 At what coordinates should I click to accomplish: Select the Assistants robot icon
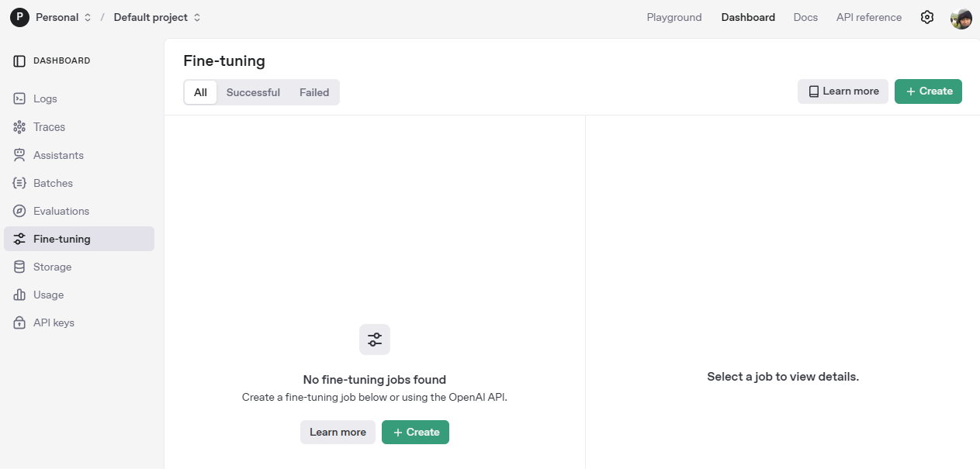click(x=19, y=155)
